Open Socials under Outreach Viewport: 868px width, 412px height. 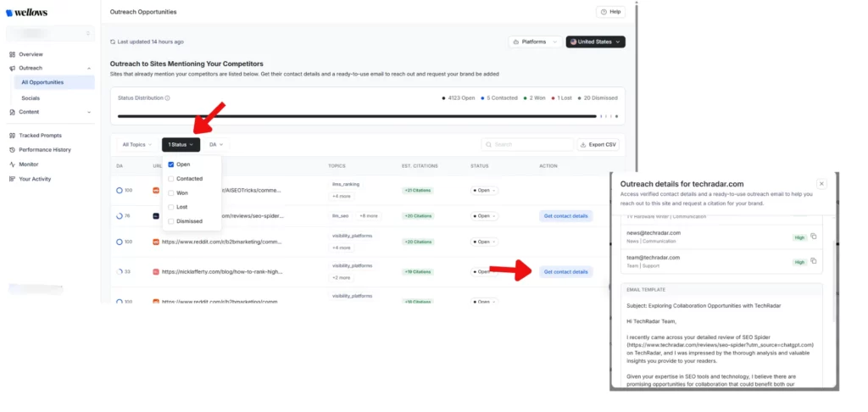pyautogui.click(x=31, y=98)
